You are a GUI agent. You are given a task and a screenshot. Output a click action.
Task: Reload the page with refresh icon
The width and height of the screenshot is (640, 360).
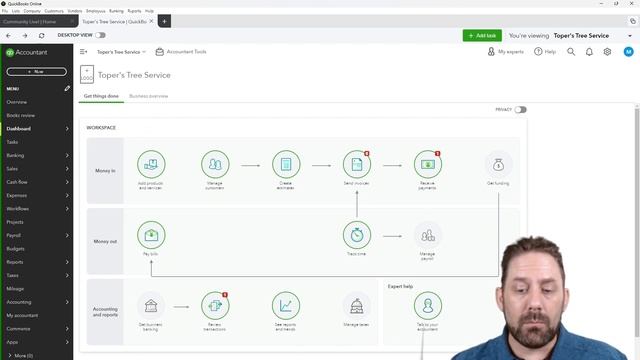tap(42, 36)
